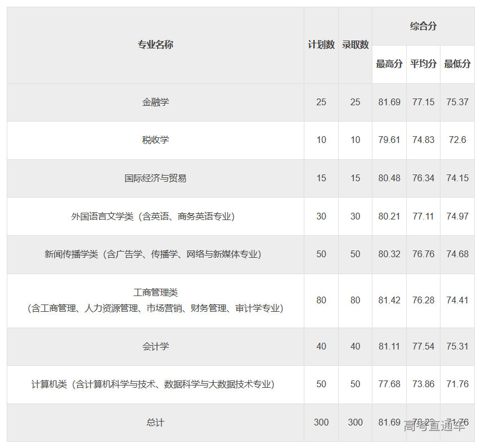Click the 录取数 column header

pyautogui.click(x=355, y=45)
